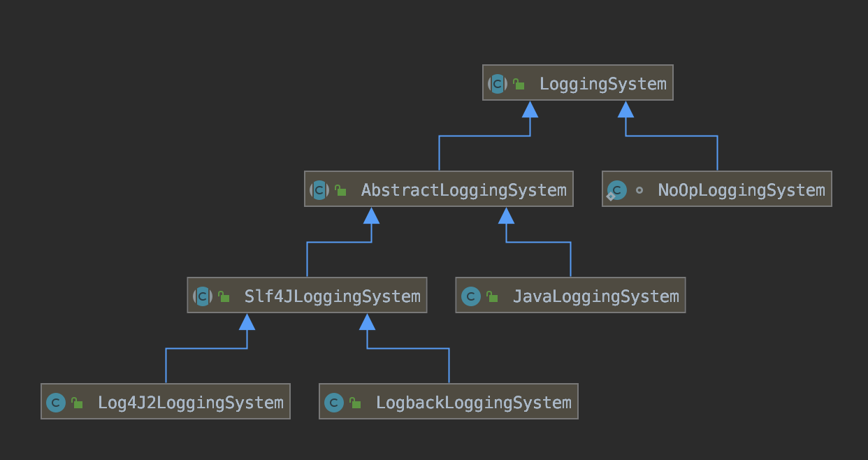The image size is (868, 460).
Task: Click the public lock icon beside LoggingSystem
Action: pos(519,84)
